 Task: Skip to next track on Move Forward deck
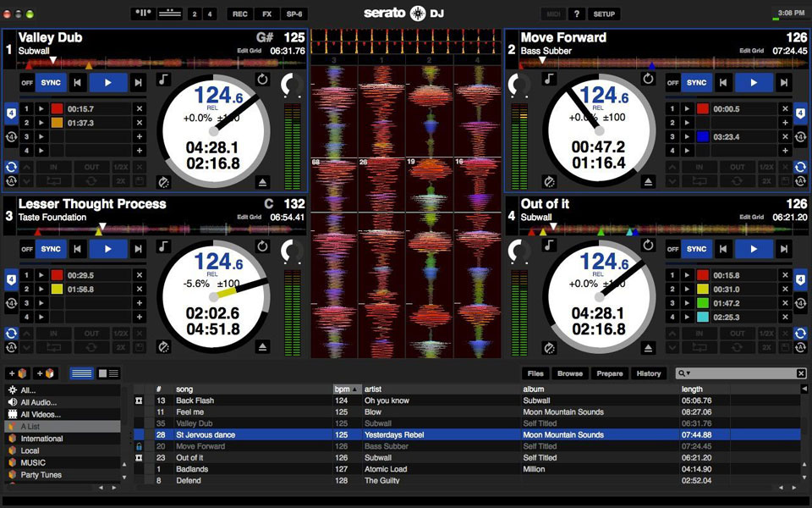click(784, 82)
